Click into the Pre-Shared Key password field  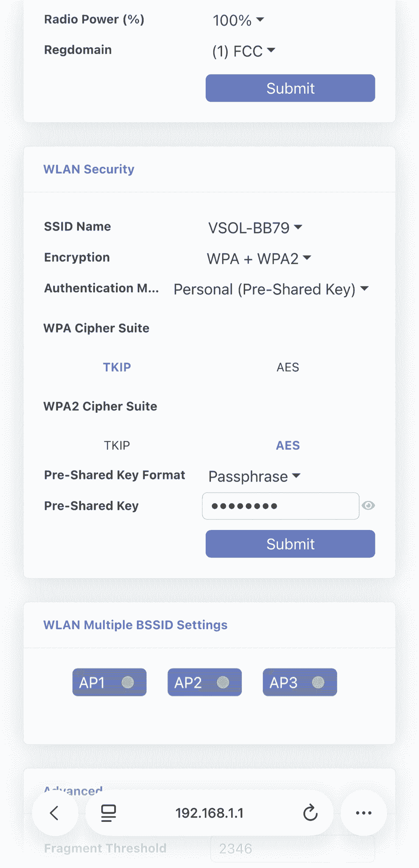280,506
